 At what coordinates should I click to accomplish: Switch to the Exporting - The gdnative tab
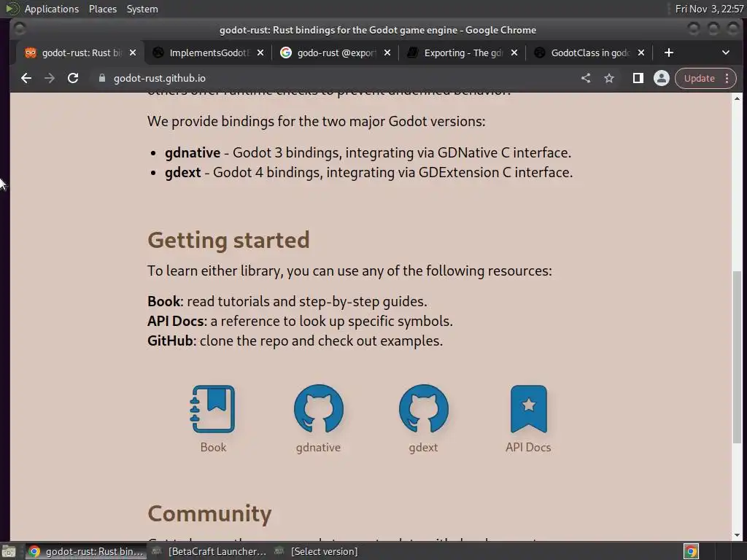(x=463, y=52)
